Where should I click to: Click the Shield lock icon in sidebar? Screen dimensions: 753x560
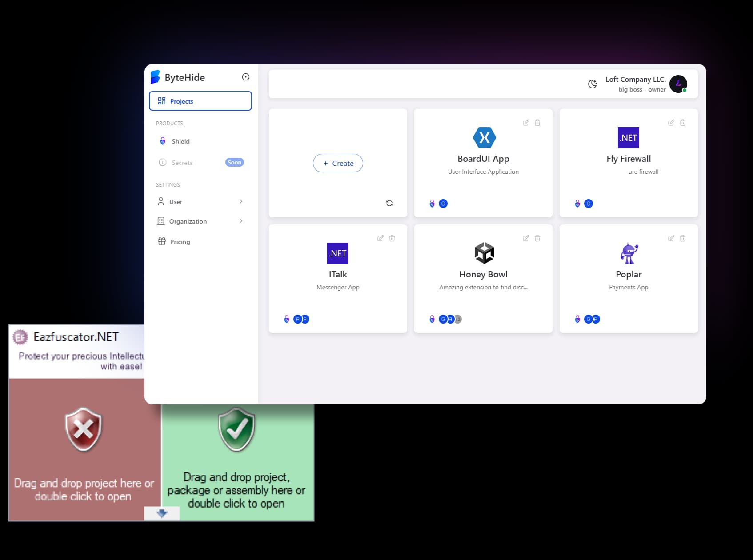tap(163, 141)
